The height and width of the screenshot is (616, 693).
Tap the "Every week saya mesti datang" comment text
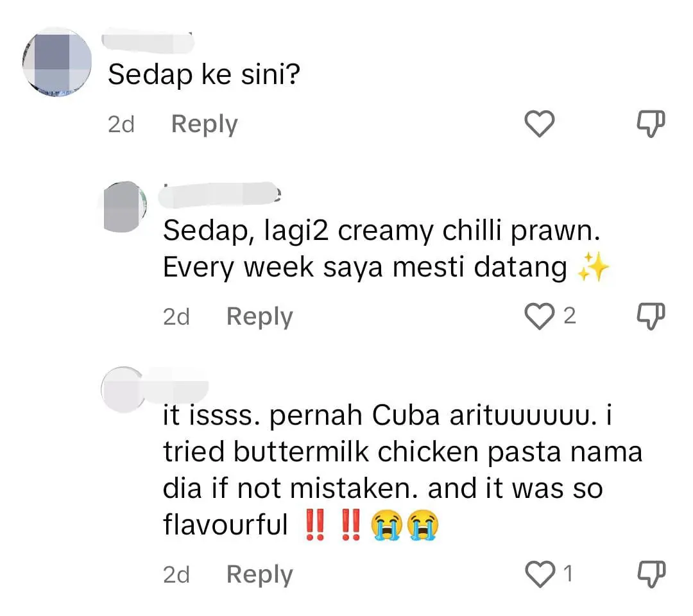point(366,268)
